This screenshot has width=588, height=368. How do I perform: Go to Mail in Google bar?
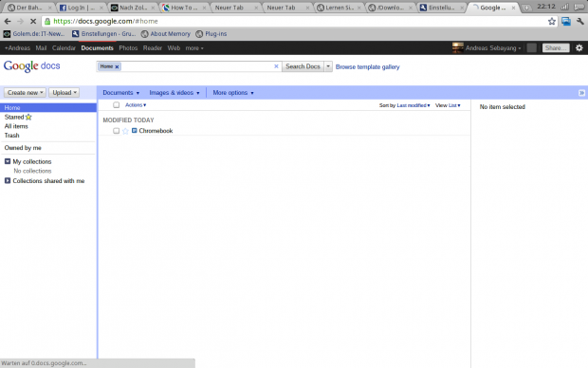(x=41, y=48)
